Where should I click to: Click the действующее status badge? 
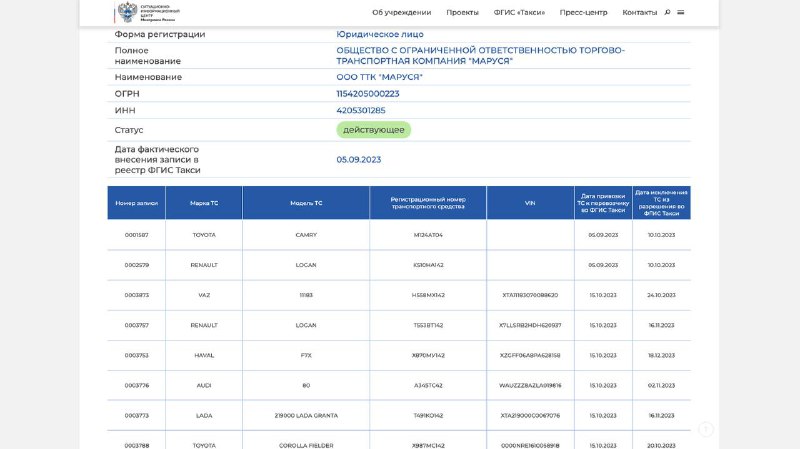click(373, 130)
